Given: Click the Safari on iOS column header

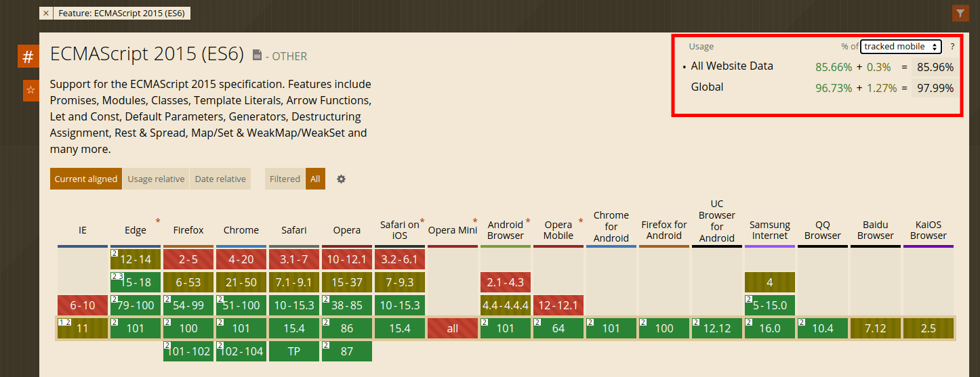Looking at the screenshot, I should (400, 230).
